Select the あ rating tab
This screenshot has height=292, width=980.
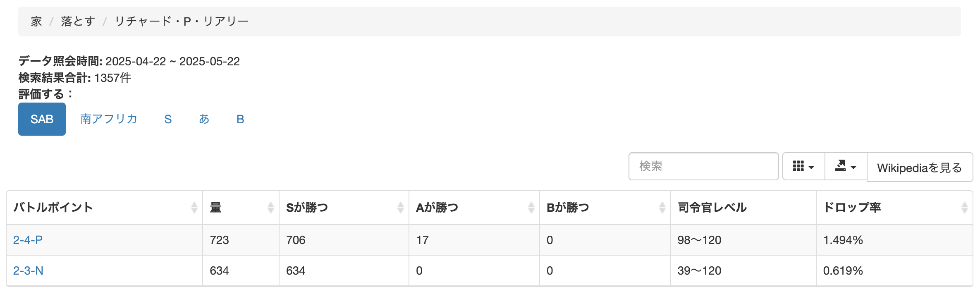coord(204,119)
